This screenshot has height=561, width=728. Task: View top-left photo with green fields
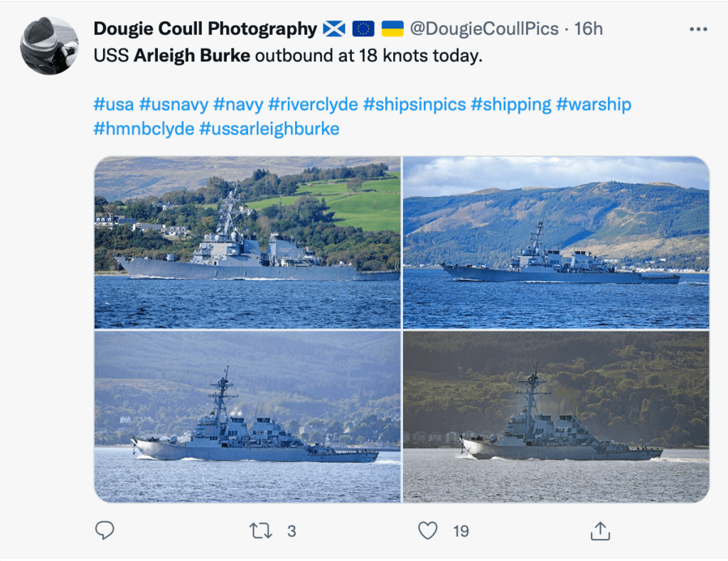click(x=247, y=242)
